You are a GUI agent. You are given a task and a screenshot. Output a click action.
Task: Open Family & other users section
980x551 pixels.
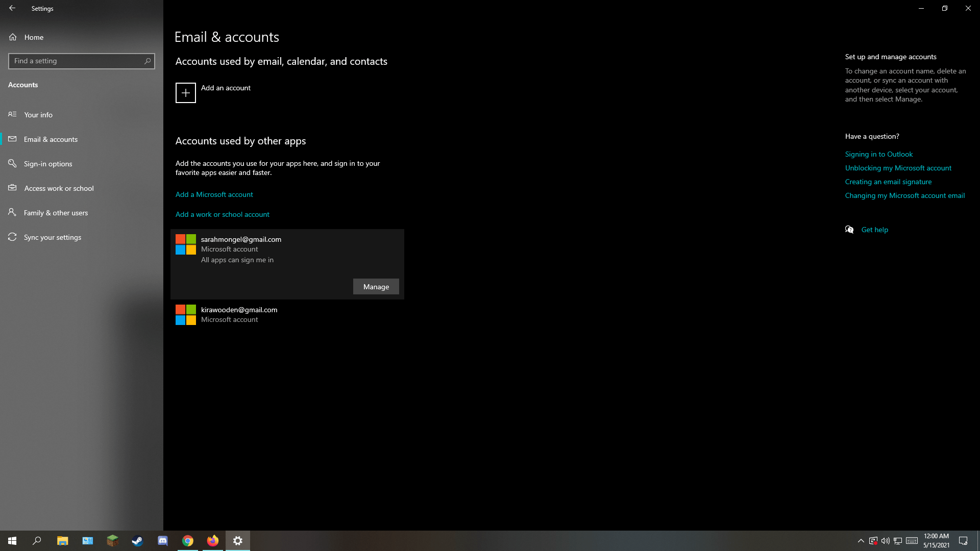click(56, 213)
